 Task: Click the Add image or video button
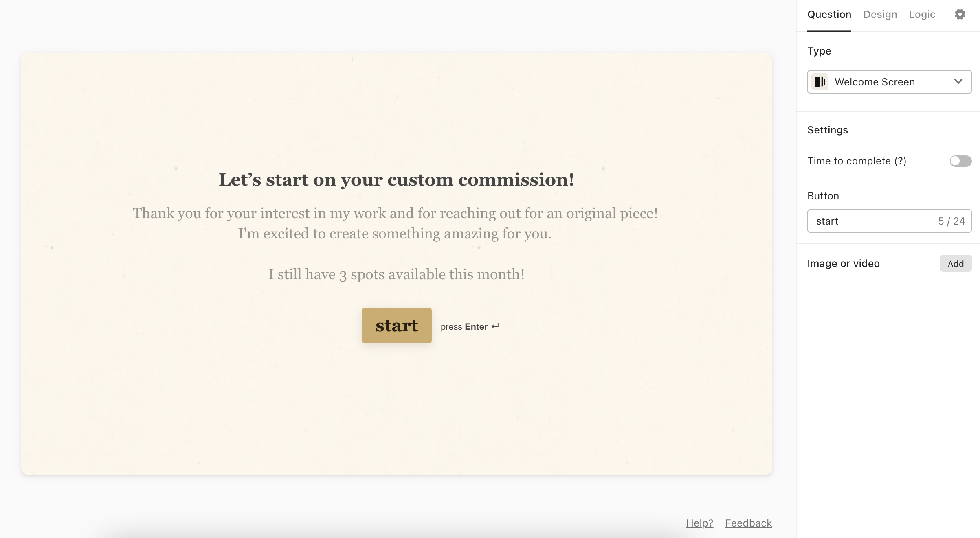[x=955, y=264]
